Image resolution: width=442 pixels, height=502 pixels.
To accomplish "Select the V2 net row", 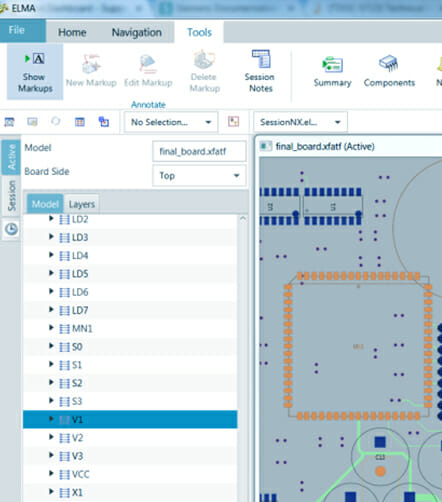I will coord(130,437).
